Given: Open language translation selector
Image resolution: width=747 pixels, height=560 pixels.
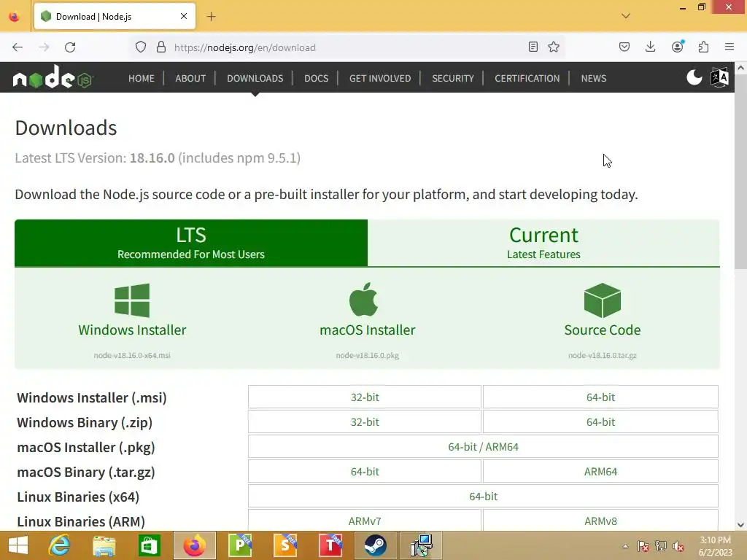Looking at the screenshot, I should pos(719,77).
